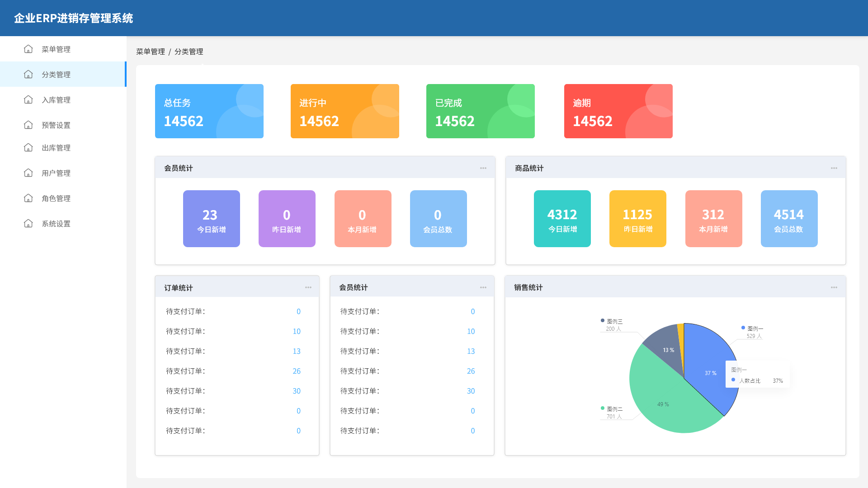Click the purple 昨日新增 member tile

point(287,219)
